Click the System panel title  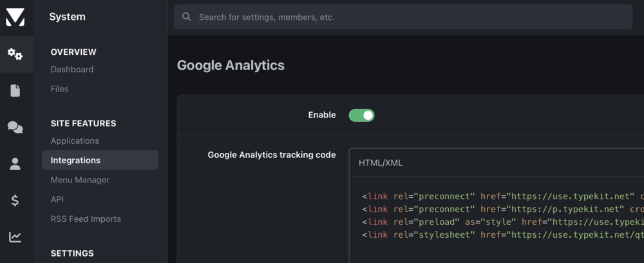tap(68, 17)
